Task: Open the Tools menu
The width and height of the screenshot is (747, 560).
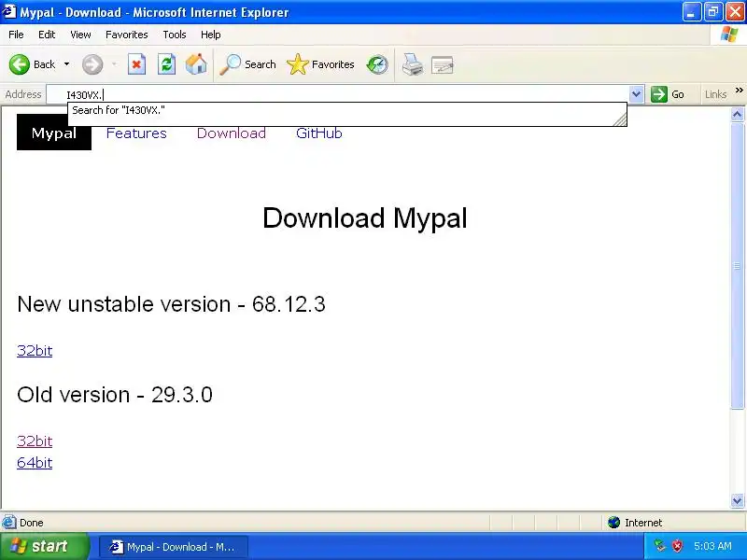Action: (175, 35)
